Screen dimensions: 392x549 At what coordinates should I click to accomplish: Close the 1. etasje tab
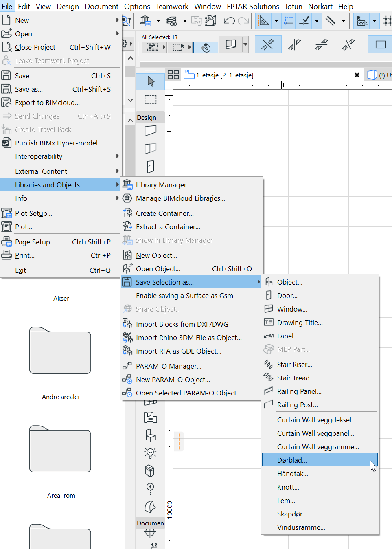click(357, 75)
